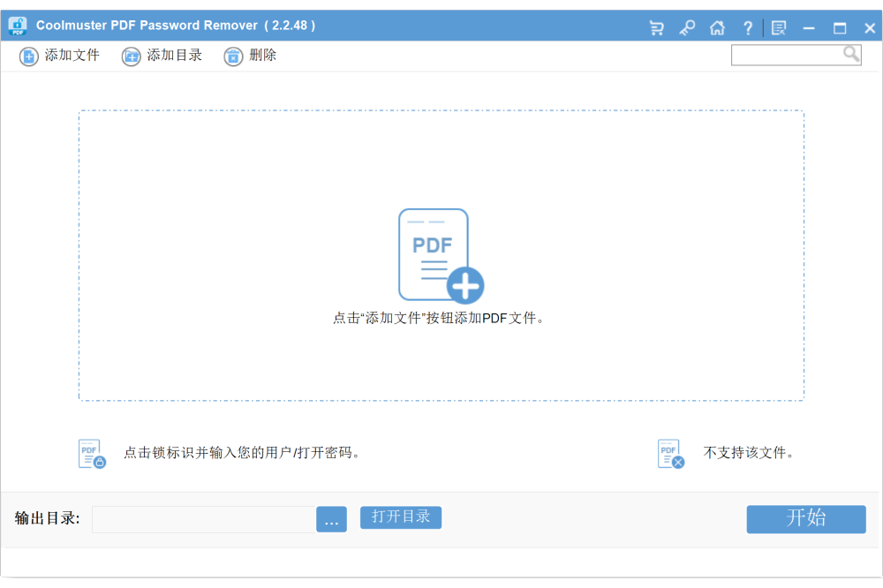Click 删除 to delete selected files
883x588 pixels.
(251, 56)
